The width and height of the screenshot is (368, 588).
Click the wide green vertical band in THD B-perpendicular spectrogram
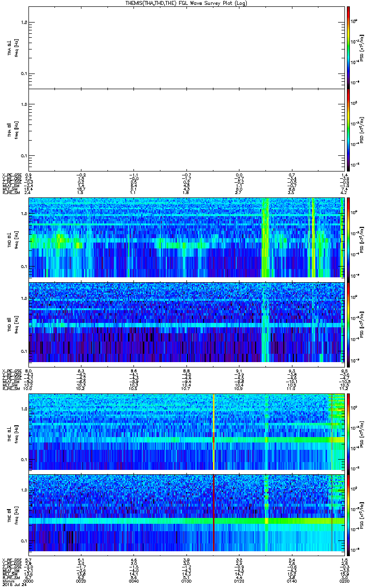(265, 238)
